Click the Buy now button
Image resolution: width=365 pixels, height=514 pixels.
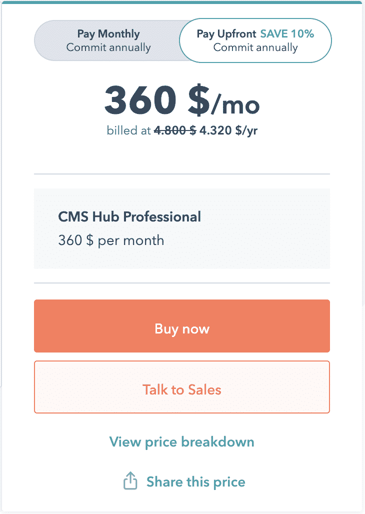click(x=182, y=326)
